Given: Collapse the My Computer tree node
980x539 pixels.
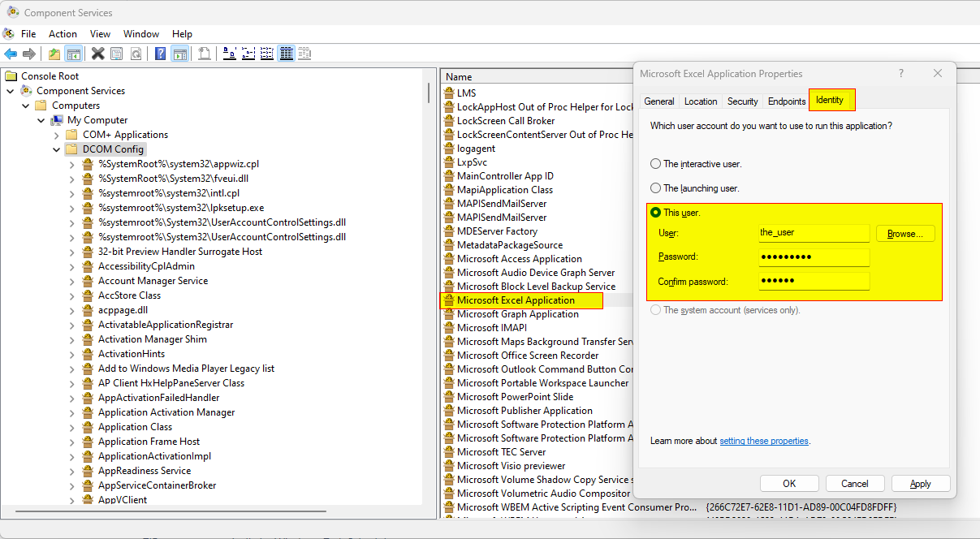Looking at the screenshot, I should tap(41, 120).
